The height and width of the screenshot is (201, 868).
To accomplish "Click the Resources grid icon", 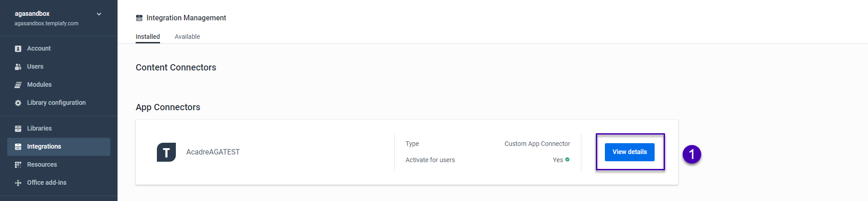I will (x=18, y=165).
